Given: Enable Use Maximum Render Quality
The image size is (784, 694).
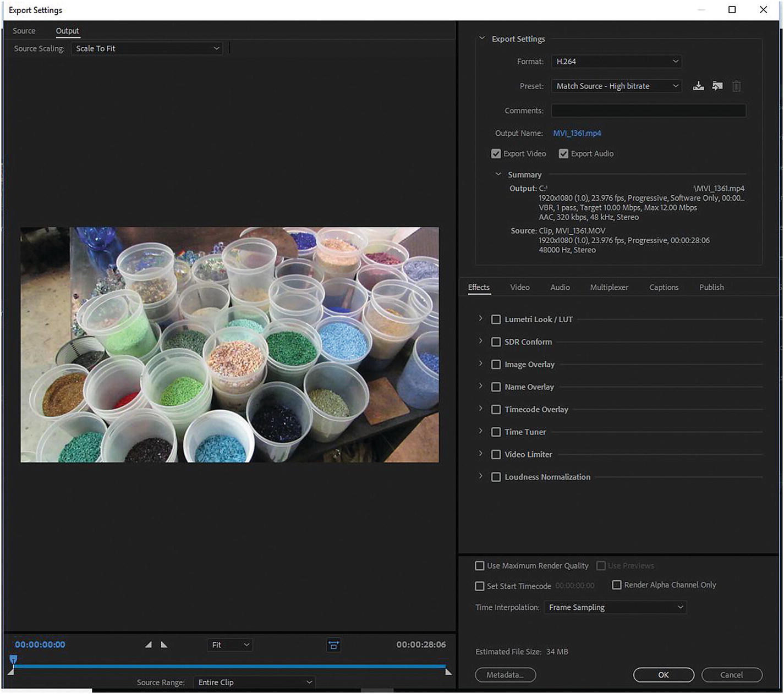Looking at the screenshot, I should point(480,566).
